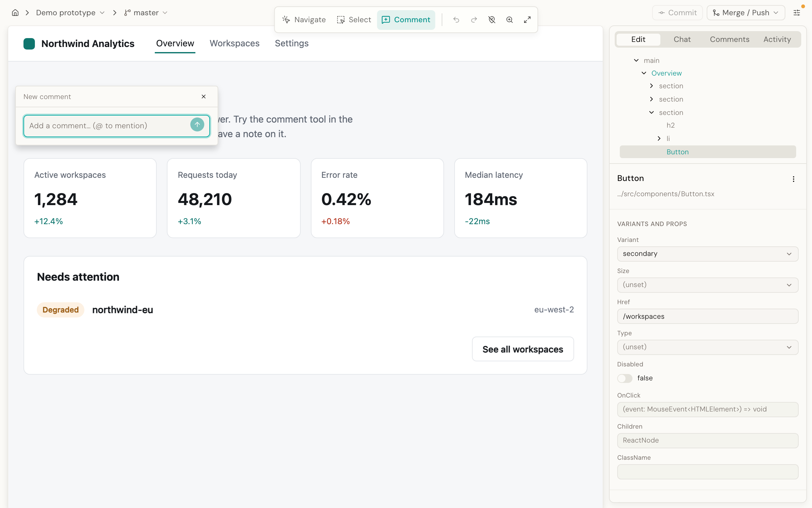Select the Button tree item

point(708,152)
